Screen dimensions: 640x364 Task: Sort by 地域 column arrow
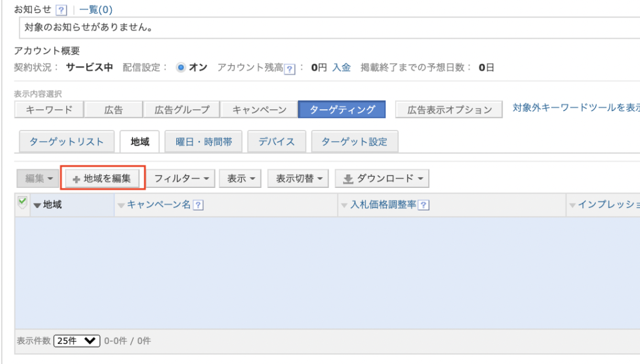tap(37, 205)
